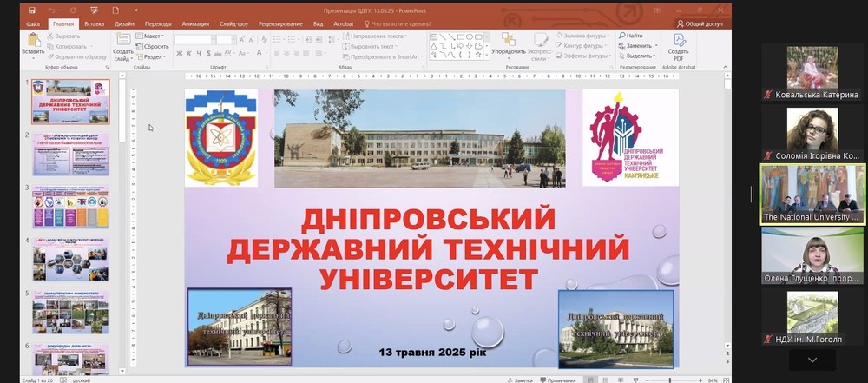Click the Общий доступ share button
Image resolution: width=868 pixels, height=383 pixels.
[x=700, y=23]
